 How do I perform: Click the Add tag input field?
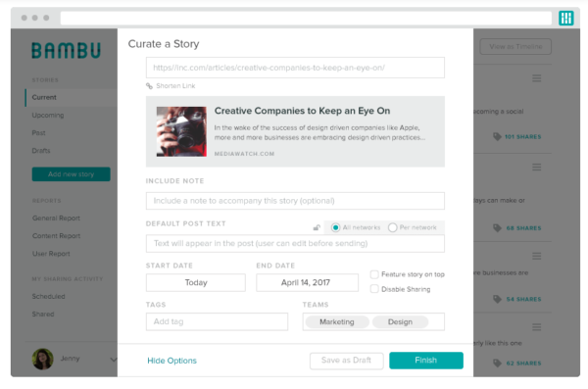point(217,321)
